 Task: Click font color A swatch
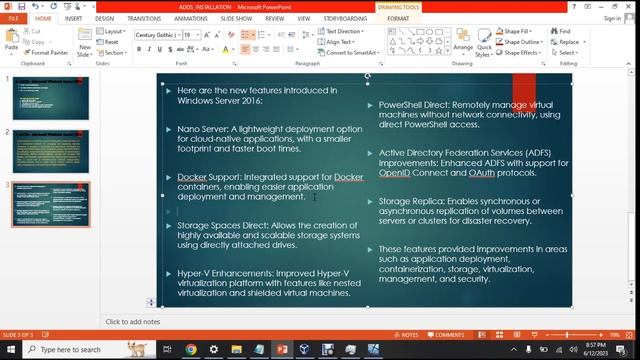click(x=226, y=49)
